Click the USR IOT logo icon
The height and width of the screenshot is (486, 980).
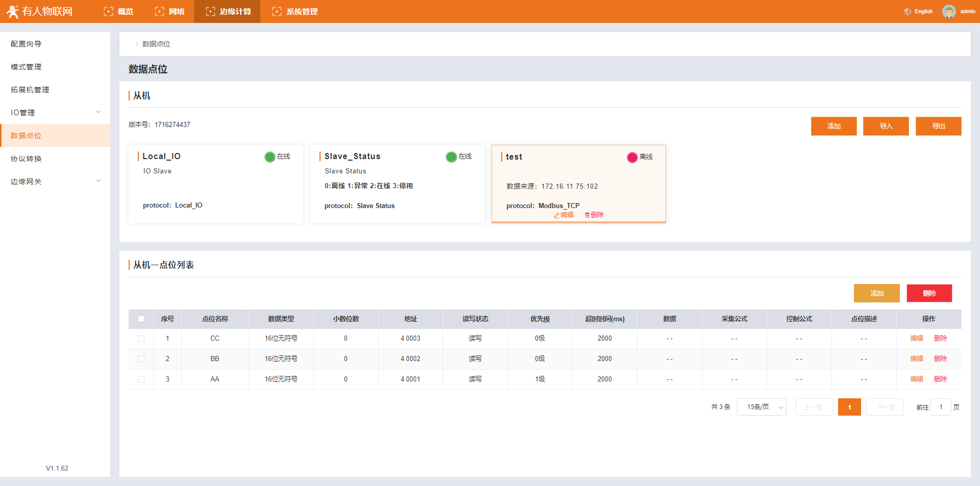13,11
